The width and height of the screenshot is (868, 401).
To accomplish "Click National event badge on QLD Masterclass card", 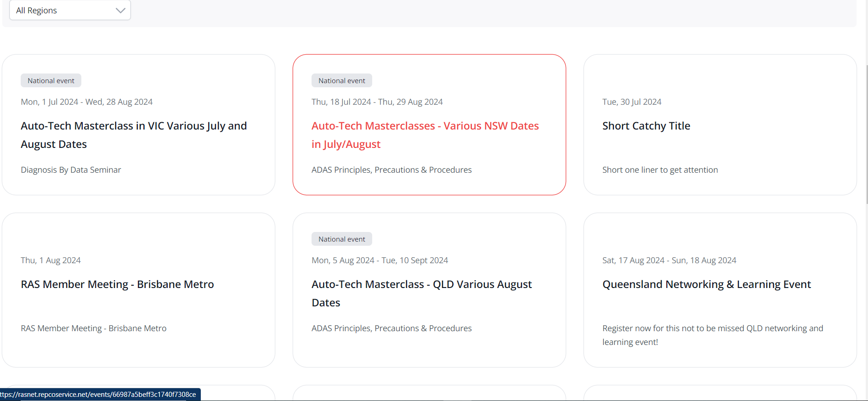I will click(x=342, y=239).
